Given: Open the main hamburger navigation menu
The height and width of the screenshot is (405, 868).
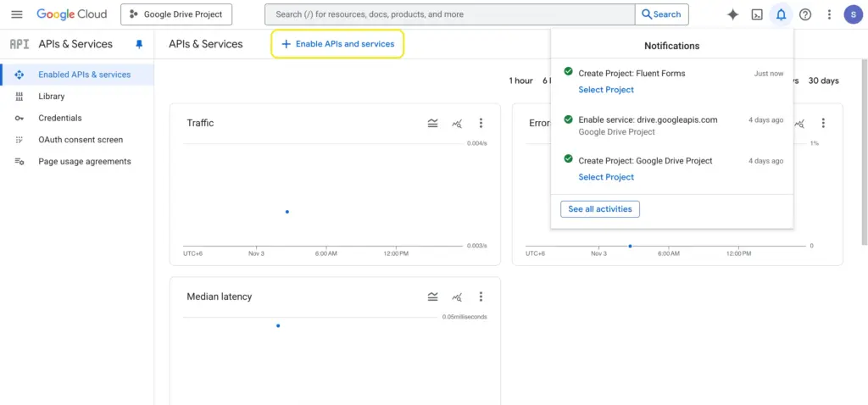Looking at the screenshot, I should point(17,14).
